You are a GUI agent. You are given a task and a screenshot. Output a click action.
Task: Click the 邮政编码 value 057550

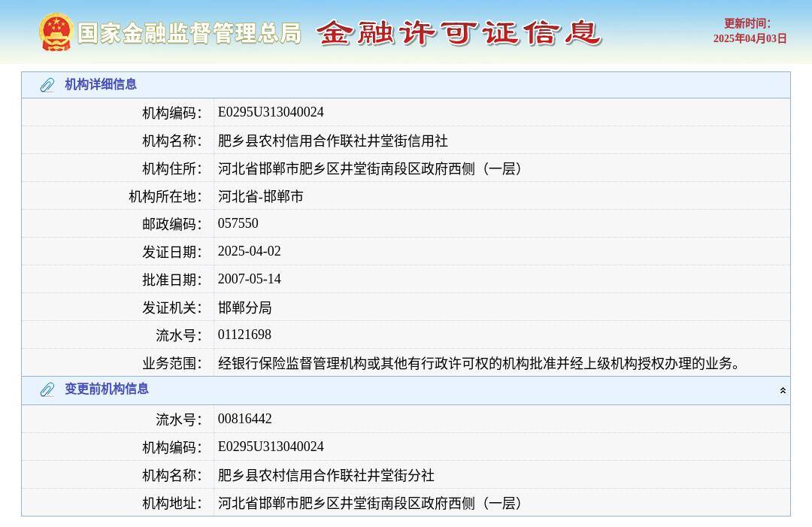tap(238, 223)
